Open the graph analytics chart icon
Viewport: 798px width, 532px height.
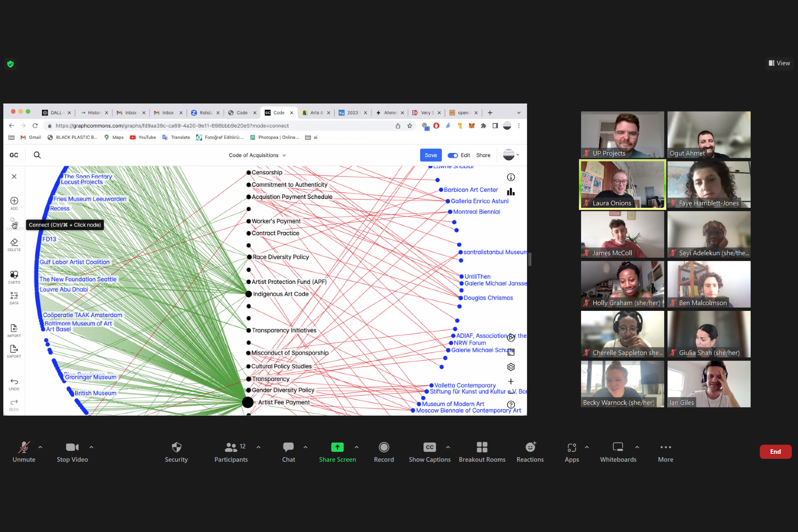[x=511, y=192]
